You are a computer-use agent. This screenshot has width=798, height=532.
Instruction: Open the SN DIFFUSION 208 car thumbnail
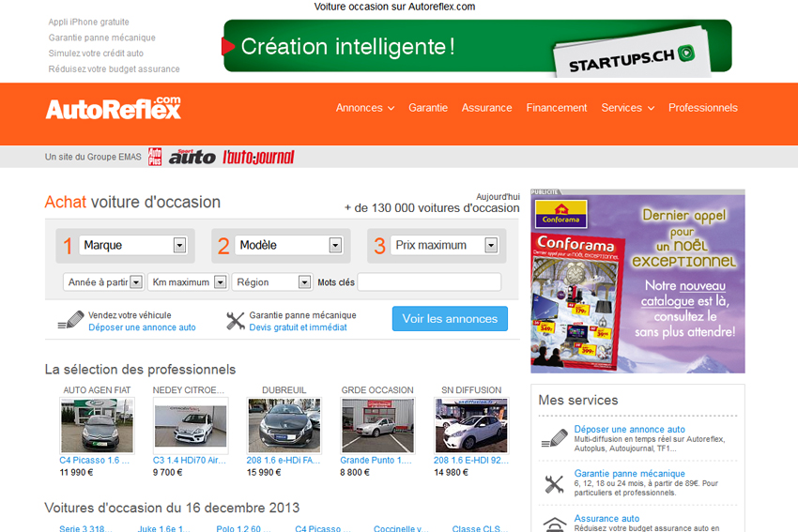[x=471, y=426]
